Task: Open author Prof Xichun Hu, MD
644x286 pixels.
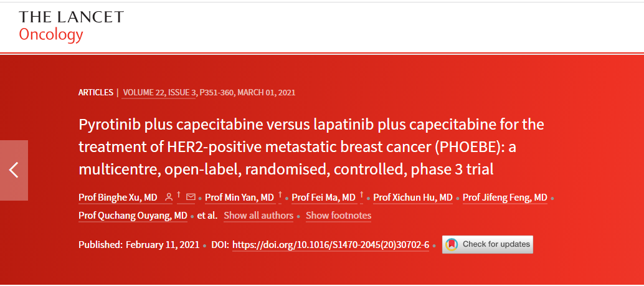Action: coord(413,198)
